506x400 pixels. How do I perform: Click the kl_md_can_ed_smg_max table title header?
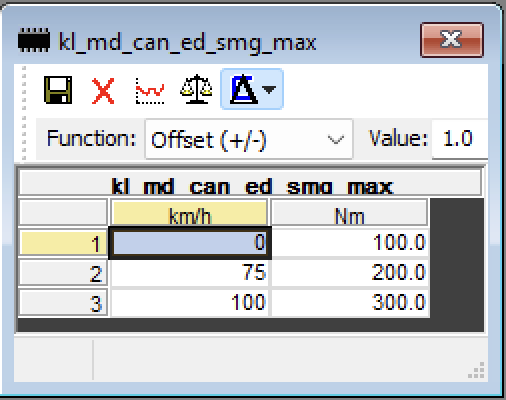pos(250,183)
